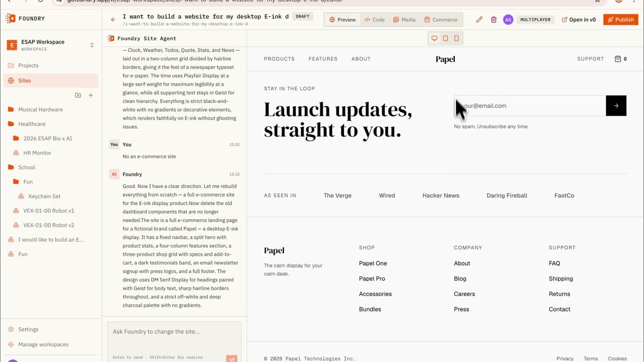Click the Publish button
The image size is (644, 362).
pos(621,19)
